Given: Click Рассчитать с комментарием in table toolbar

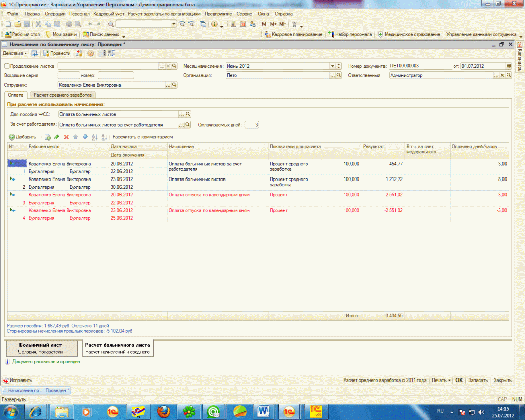Looking at the screenshot, I should click(x=143, y=137).
